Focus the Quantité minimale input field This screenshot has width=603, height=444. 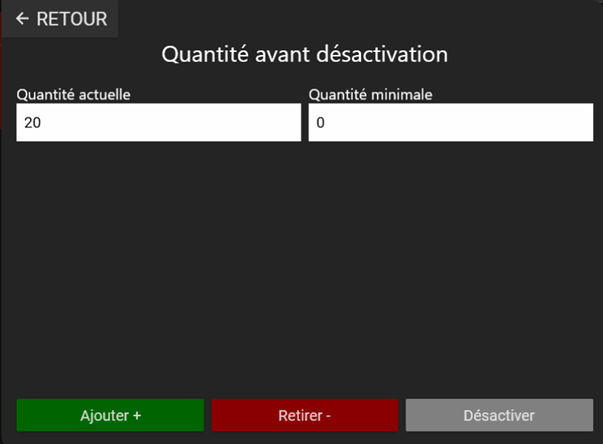pos(450,123)
